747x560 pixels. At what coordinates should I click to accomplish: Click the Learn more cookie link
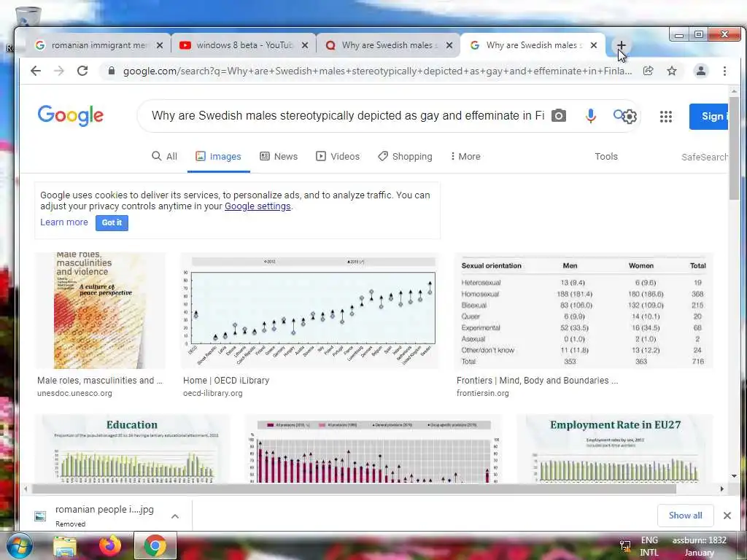64,222
